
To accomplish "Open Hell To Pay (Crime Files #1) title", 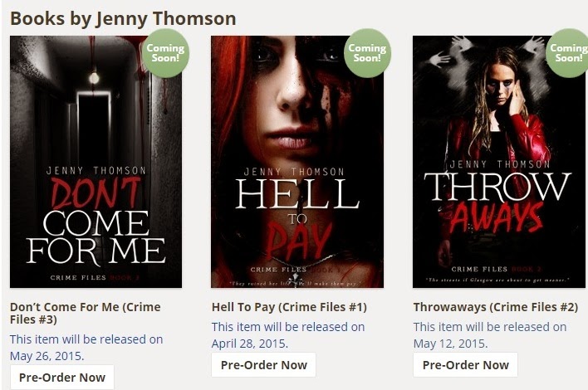I will (x=289, y=307).
